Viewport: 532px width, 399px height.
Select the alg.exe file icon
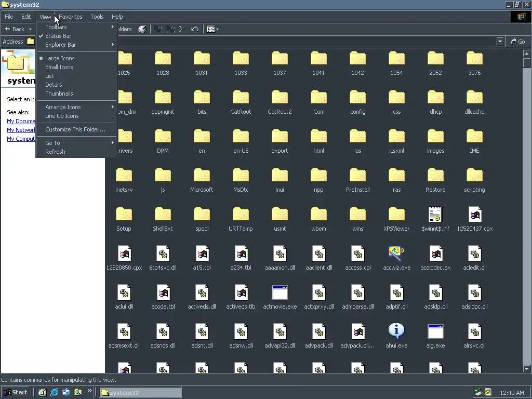point(435,331)
